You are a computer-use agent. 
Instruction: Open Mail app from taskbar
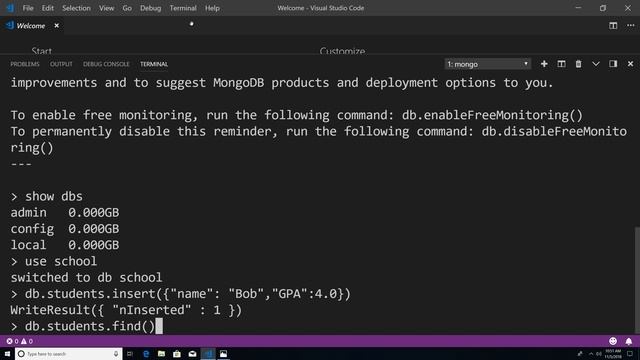tap(192, 354)
